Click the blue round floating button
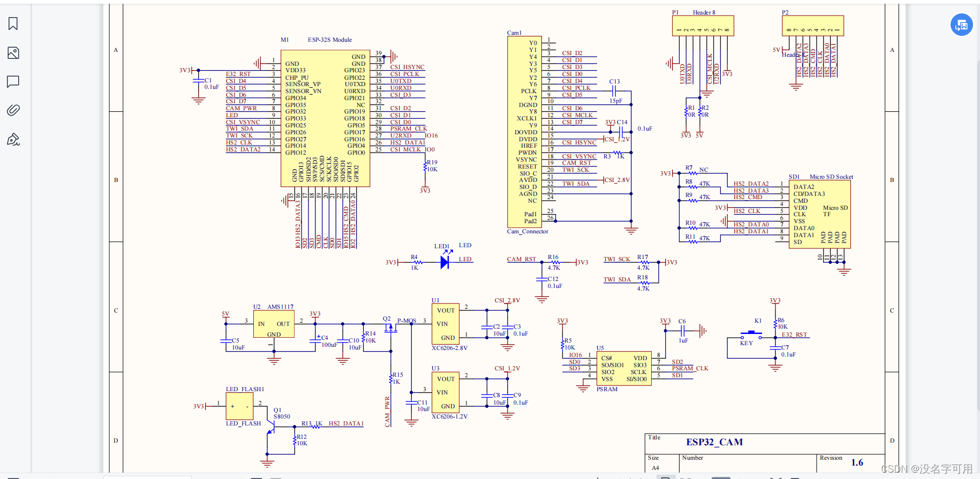 click(961, 25)
